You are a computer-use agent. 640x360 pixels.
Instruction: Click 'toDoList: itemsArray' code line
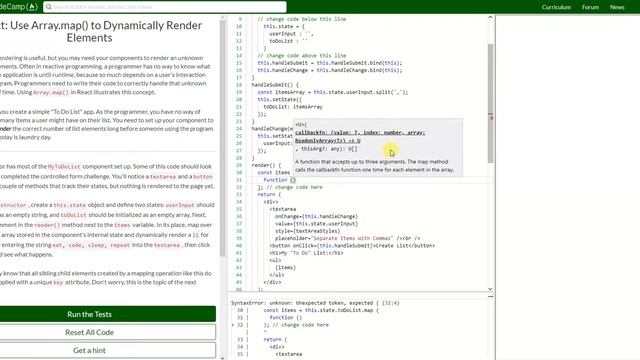coord(293,107)
